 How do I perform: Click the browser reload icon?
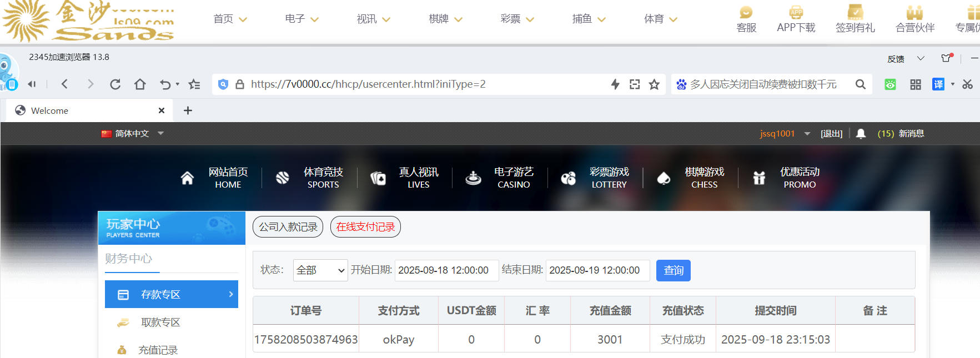(x=115, y=84)
